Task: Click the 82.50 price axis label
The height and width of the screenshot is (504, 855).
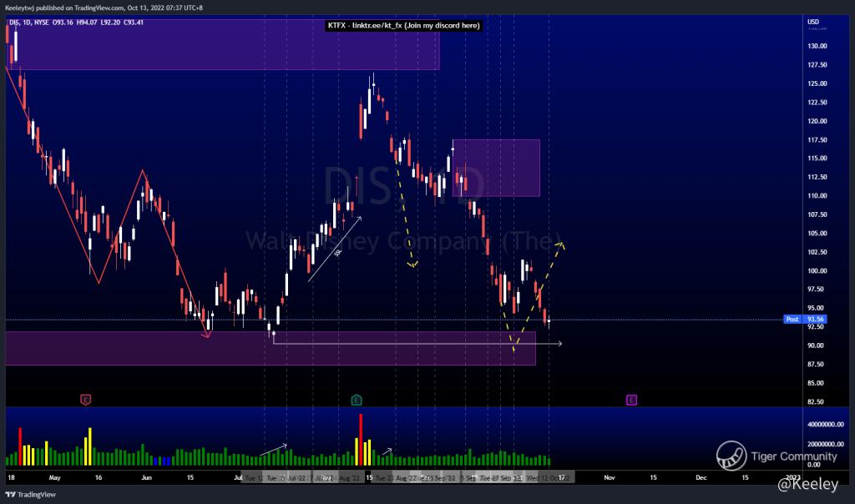Action: [815, 402]
